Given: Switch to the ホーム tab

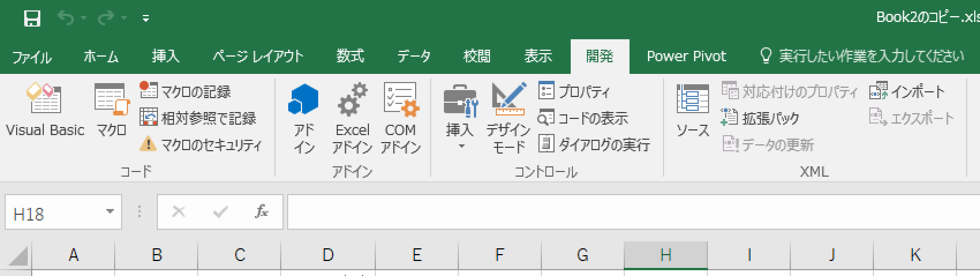Looking at the screenshot, I should tap(101, 56).
